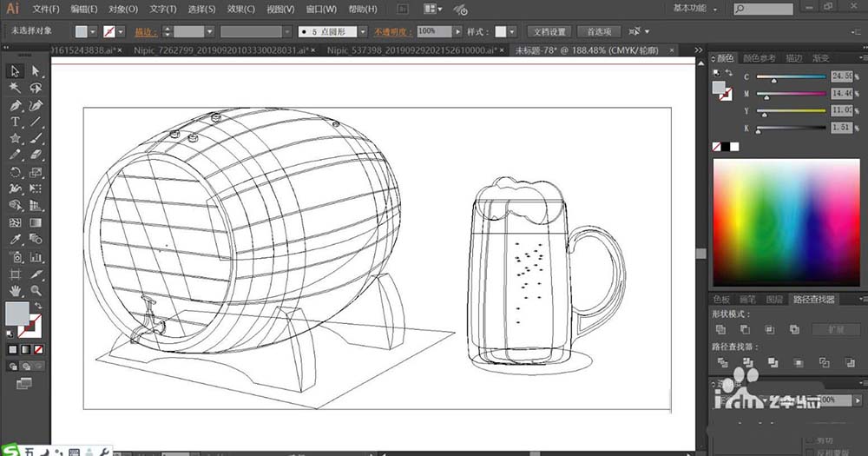Screen dimensions: 868x456
Task: Click the 文档设置 button
Action: (551, 30)
